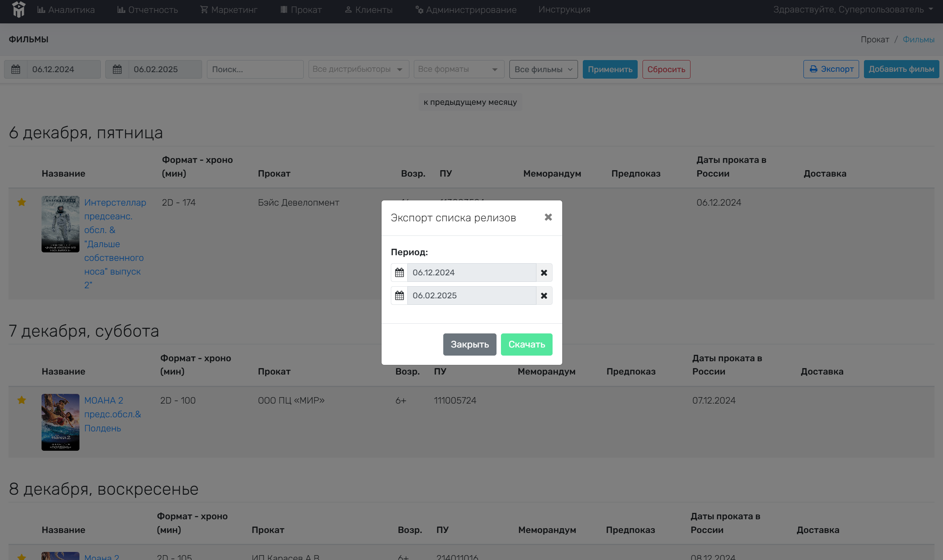Edit export period end date 06.02.2025
This screenshot has width=943, height=560.
pos(471,296)
